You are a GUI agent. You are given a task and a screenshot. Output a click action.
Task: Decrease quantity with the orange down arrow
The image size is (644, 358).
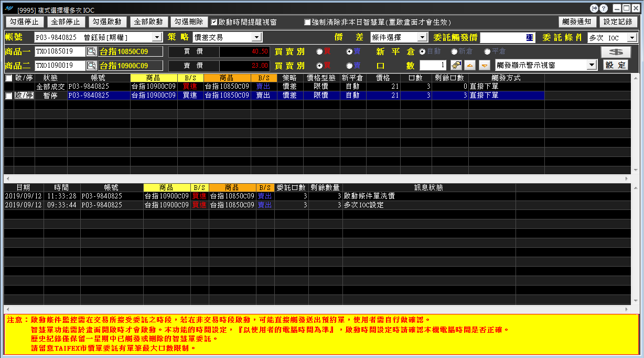click(x=485, y=65)
